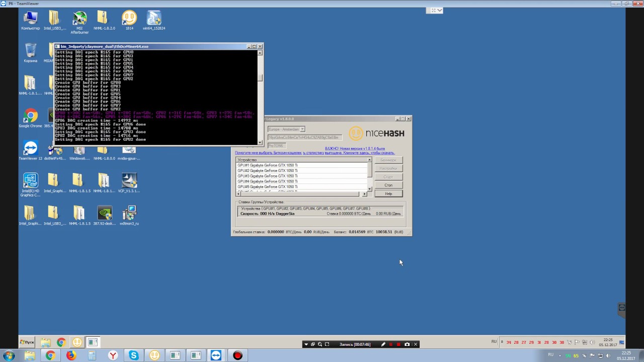The image size is (644, 362).
Task: Open the 387.92-desk NVIDIA driver installer
Action: pyautogui.click(x=104, y=215)
